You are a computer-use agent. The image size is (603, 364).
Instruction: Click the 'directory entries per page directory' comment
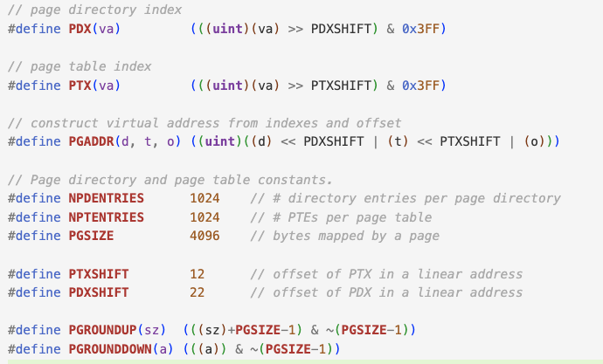point(405,198)
